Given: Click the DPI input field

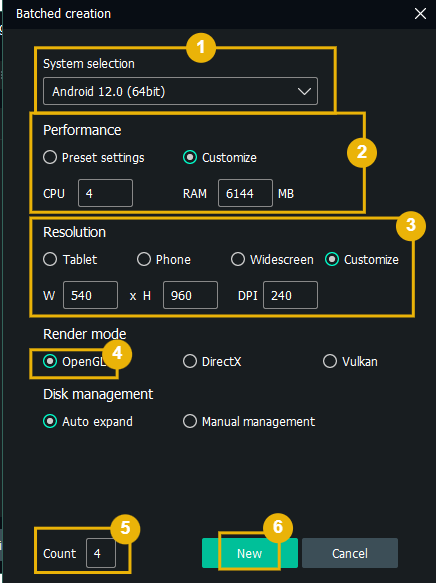Looking at the screenshot, I should point(290,296).
